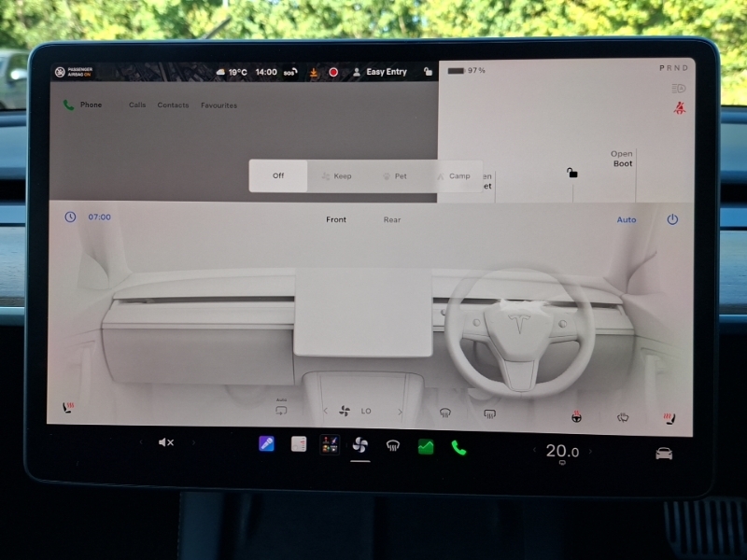
Task: Tap the windscreen defrost icon in dock
Action: (x=392, y=446)
